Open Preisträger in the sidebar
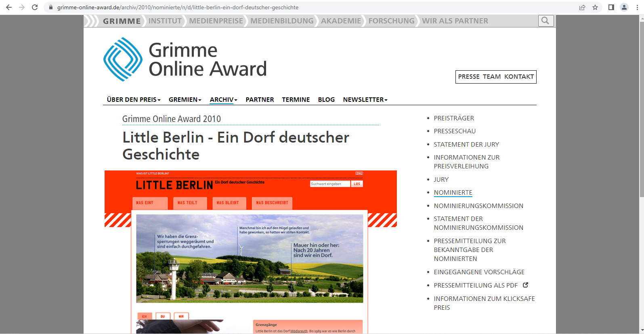Viewport: 644px width, 334px height. pos(454,118)
